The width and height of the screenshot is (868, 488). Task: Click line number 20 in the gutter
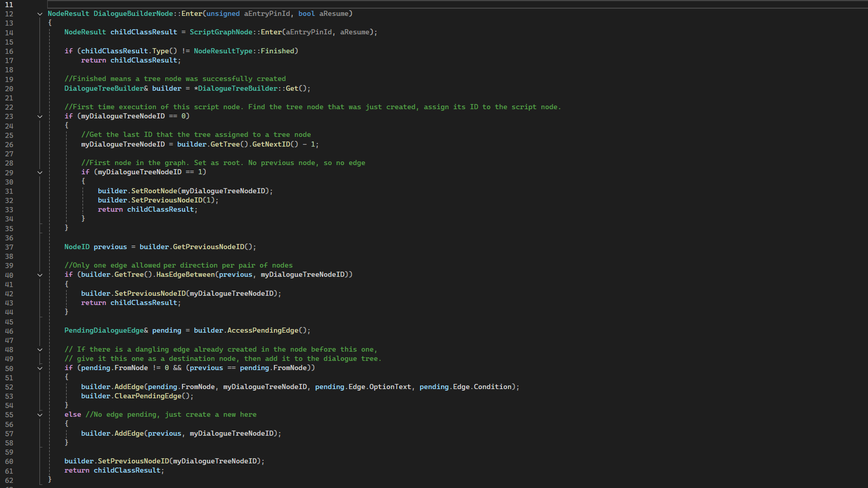click(x=9, y=89)
